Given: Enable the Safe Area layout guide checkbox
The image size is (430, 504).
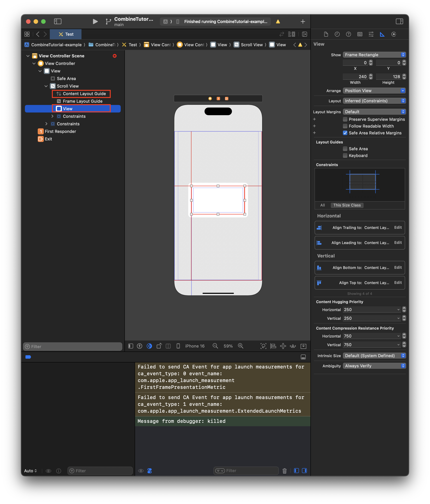Looking at the screenshot, I should tap(345, 149).
